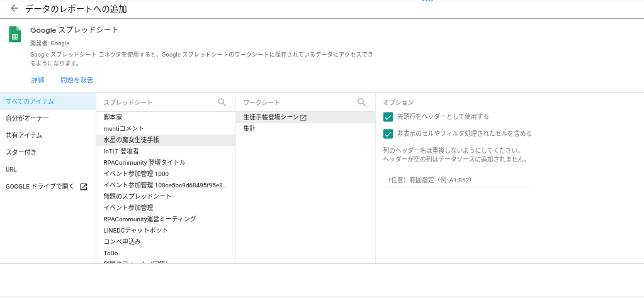Screen dimensions: 644x298
Task: Select the コンペ申込み spreadsheet
Action: point(166,241)
